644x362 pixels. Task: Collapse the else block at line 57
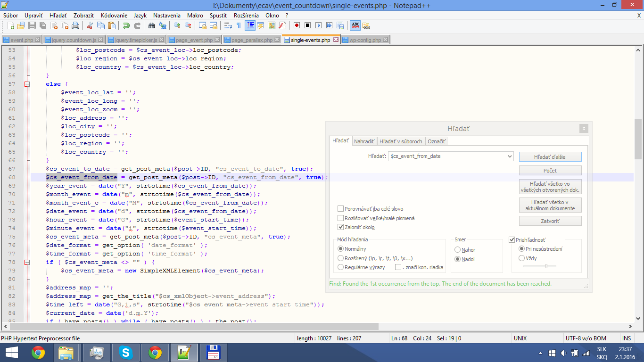[27, 84]
